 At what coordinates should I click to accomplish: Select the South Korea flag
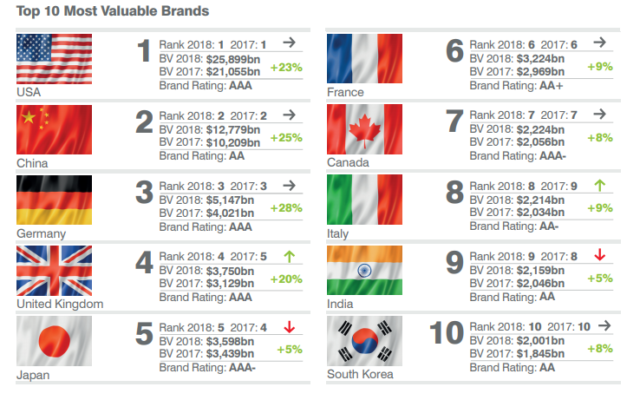[x=364, y=340]
